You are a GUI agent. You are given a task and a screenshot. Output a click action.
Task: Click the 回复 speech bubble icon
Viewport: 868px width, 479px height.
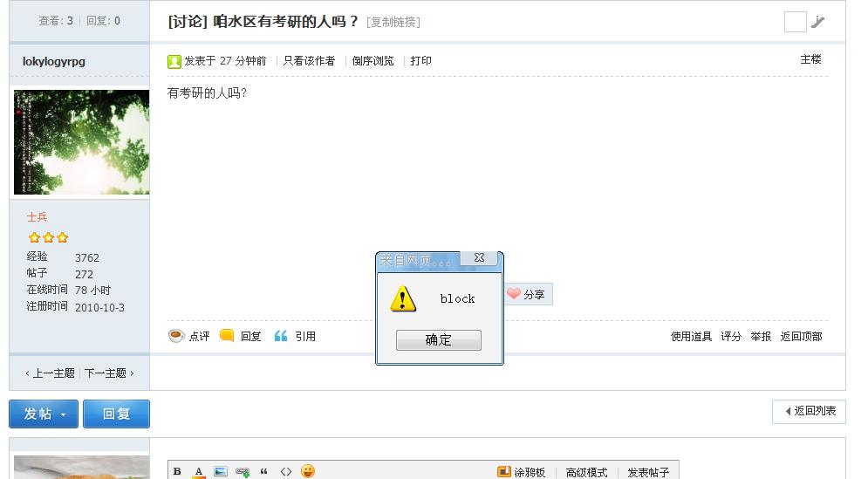point(227,336)
